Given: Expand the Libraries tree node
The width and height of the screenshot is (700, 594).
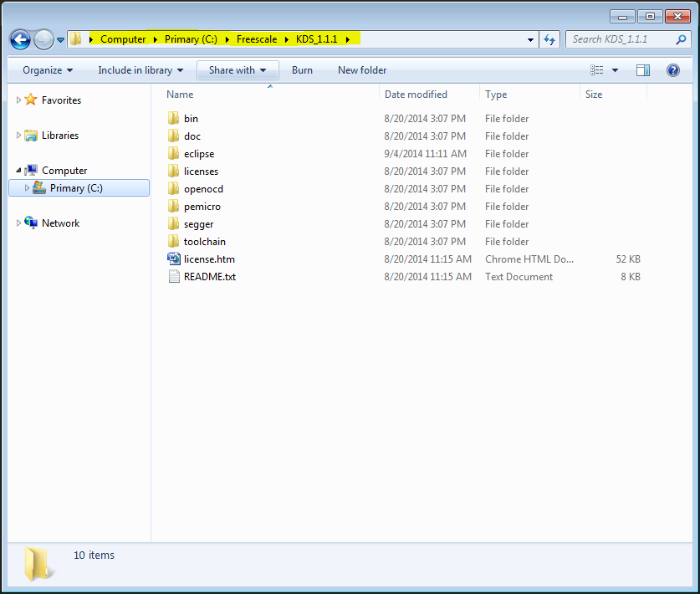Looking at the screenshot, I should tap(18, 135).
